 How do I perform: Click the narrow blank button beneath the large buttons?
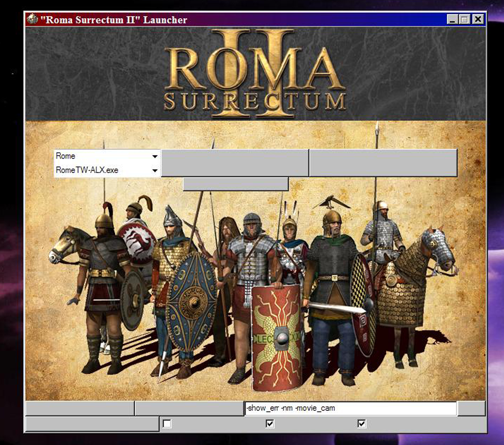tap(236, 184)
